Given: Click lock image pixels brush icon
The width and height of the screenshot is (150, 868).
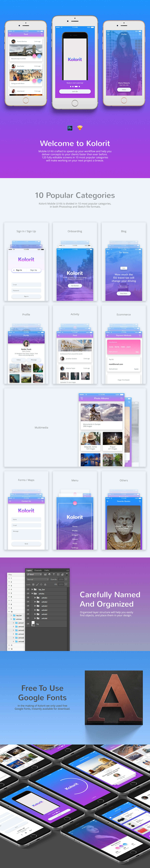Looking at the screenshot, I should coord(37,584).
